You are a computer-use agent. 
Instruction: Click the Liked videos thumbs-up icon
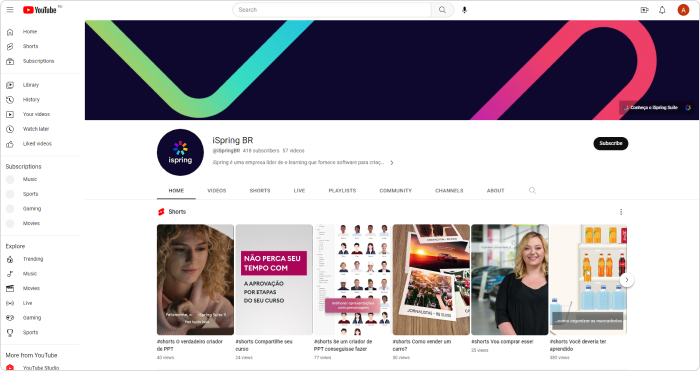tap(10, 144)
